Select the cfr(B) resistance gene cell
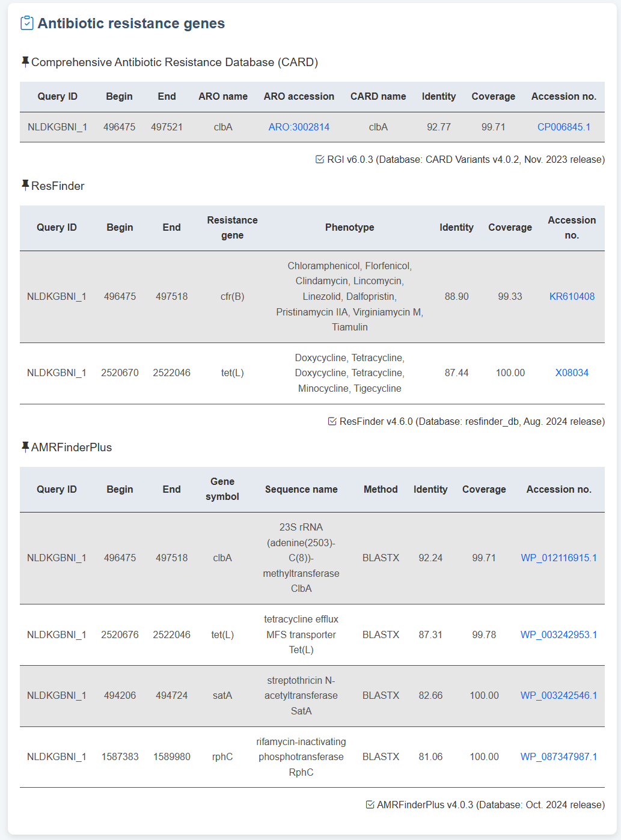 pos(232,296)
